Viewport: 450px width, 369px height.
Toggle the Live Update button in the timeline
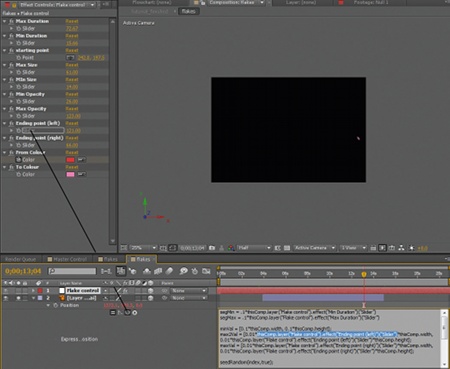point(121,271)
